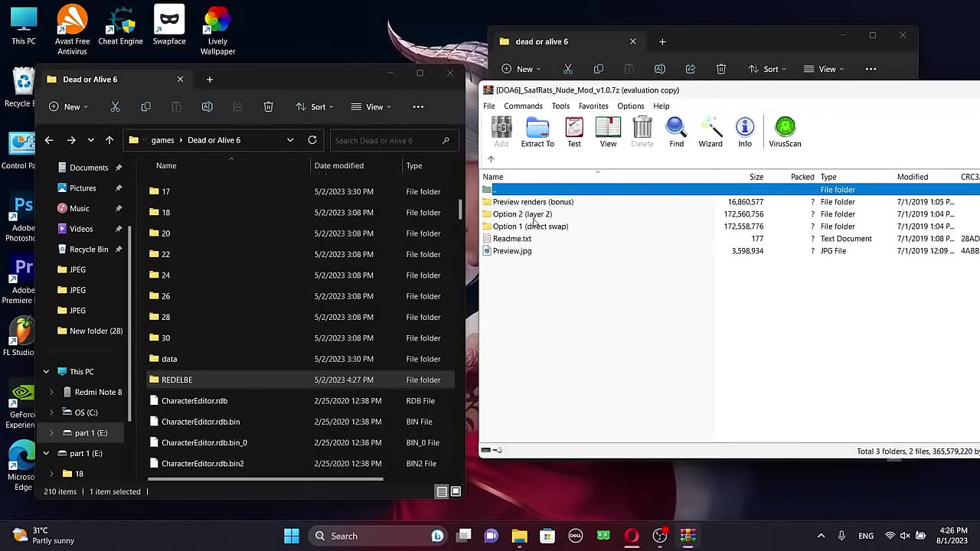
Task: Click the WinRAR Test archive icon
Action: [573, 132]
